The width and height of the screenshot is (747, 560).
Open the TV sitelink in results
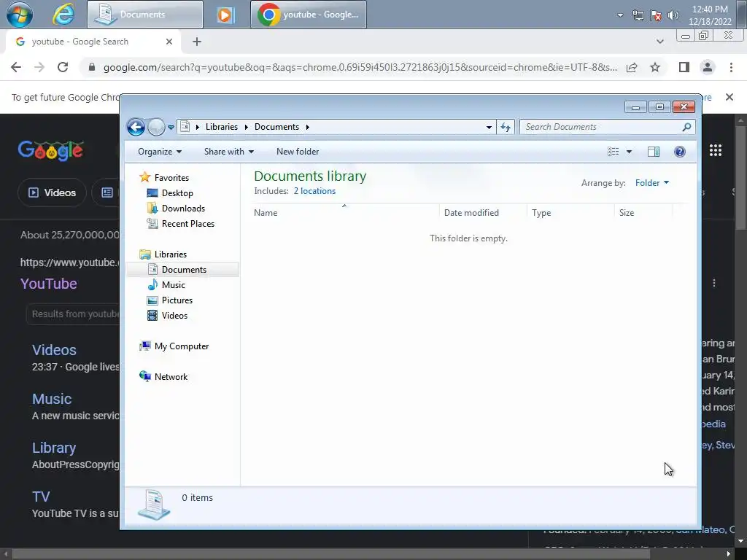(41, 497)
